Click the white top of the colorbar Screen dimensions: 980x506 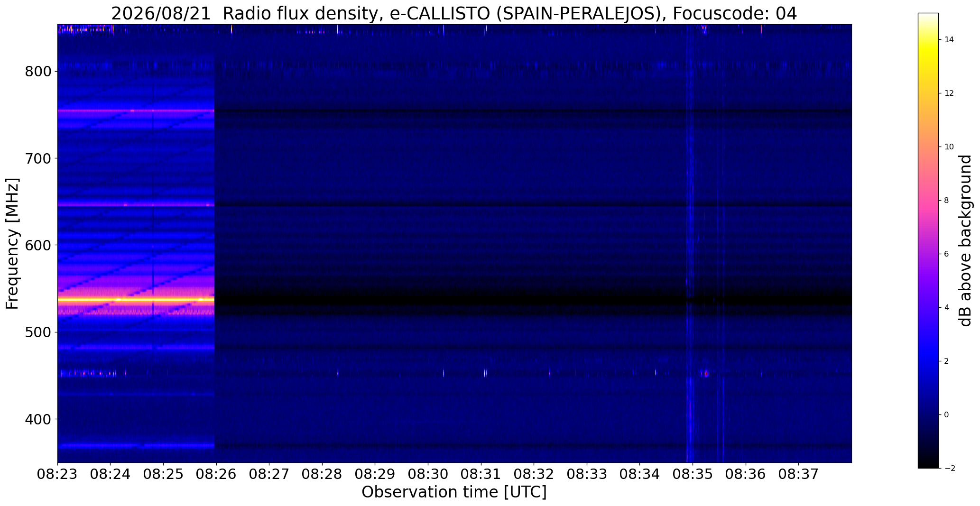(x=928, y=16)
